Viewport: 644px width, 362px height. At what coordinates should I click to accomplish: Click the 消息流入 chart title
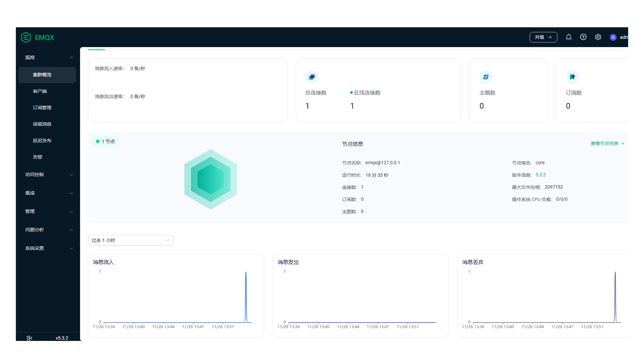[103, 262]
